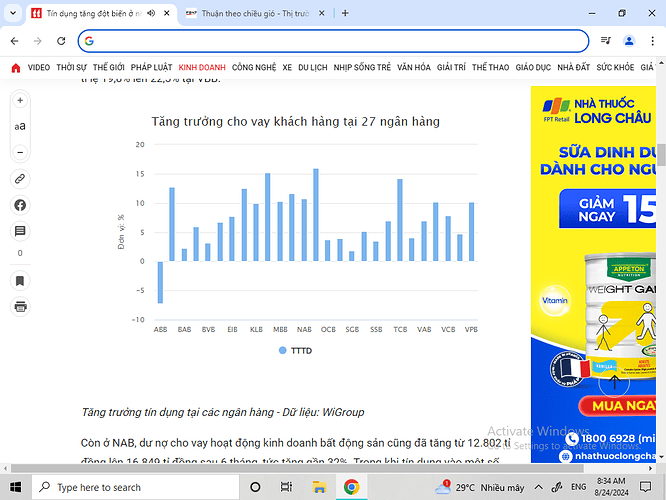Open the NHÀ ĐẤT section
The width and height of the screenshot is (666, 500).
pyautogui.click(x=573, y=68)
